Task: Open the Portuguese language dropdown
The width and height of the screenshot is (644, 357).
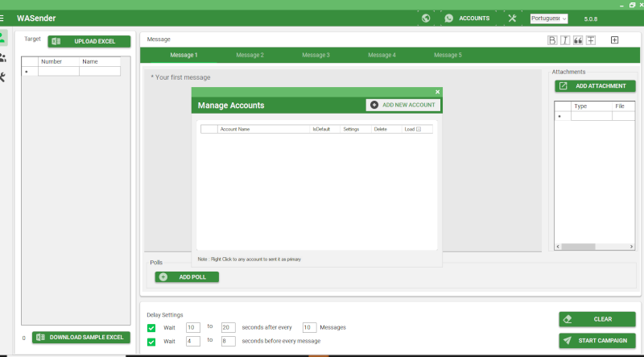Action: pos(549,19)
